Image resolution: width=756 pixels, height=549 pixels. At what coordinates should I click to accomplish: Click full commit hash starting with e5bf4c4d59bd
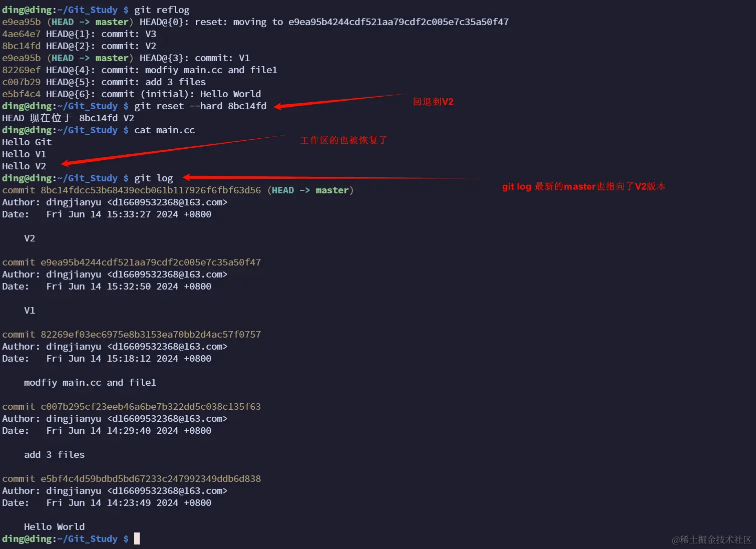coord(151,479)
